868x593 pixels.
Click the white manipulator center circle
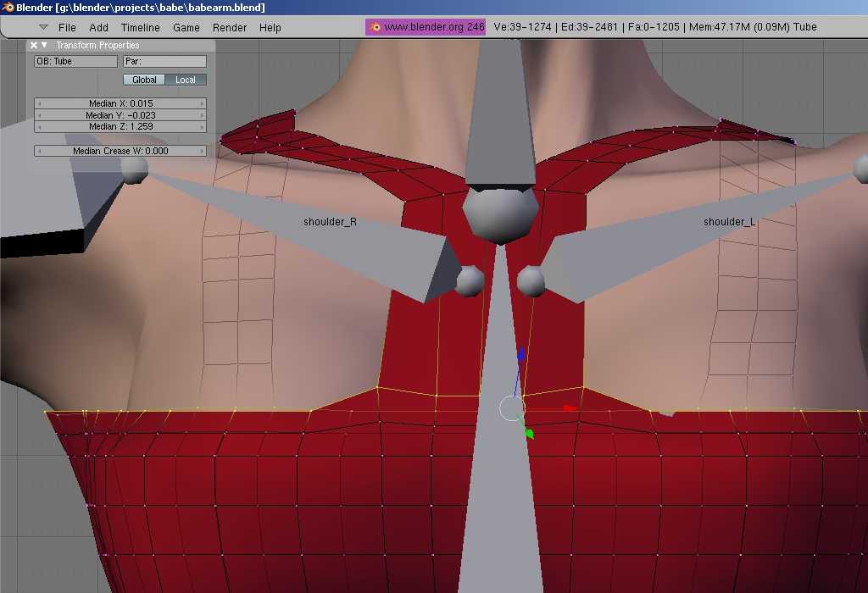coord(511,409)
